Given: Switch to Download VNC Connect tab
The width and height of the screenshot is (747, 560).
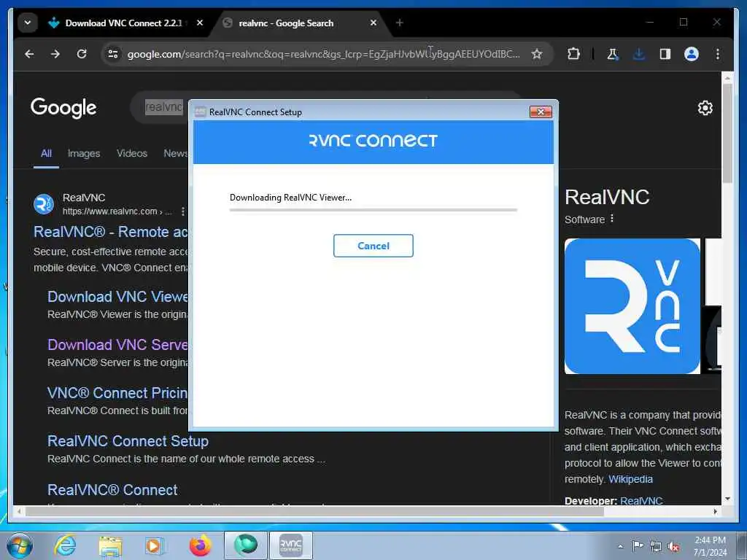Looking at the screenshot, I should [123, 23].
